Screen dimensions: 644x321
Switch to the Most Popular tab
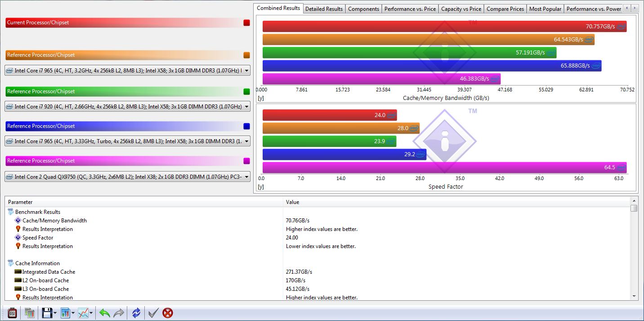(x=546, y=9)
